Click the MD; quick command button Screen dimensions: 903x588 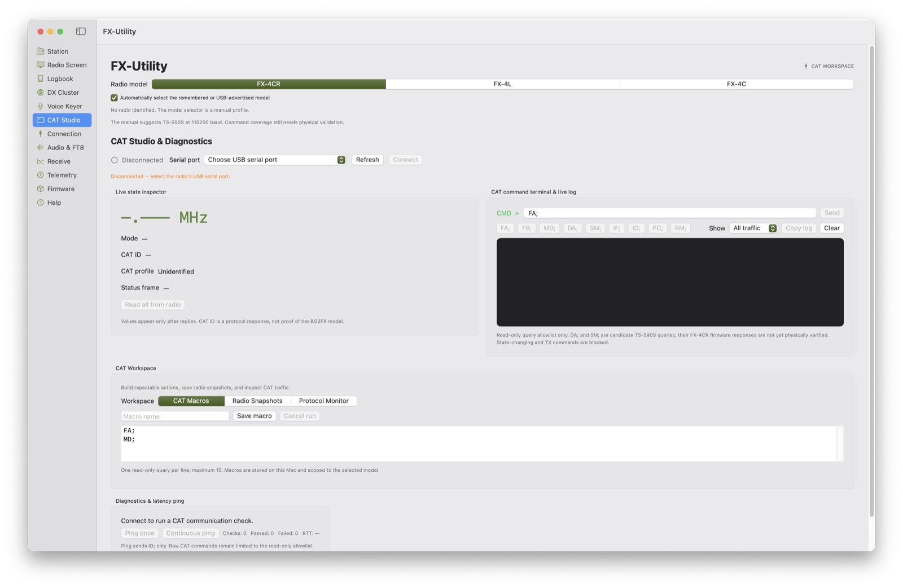549,228
